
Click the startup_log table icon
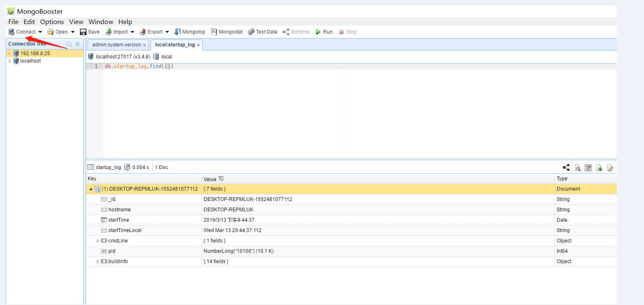pyautogui.click(x=91, y=167)
